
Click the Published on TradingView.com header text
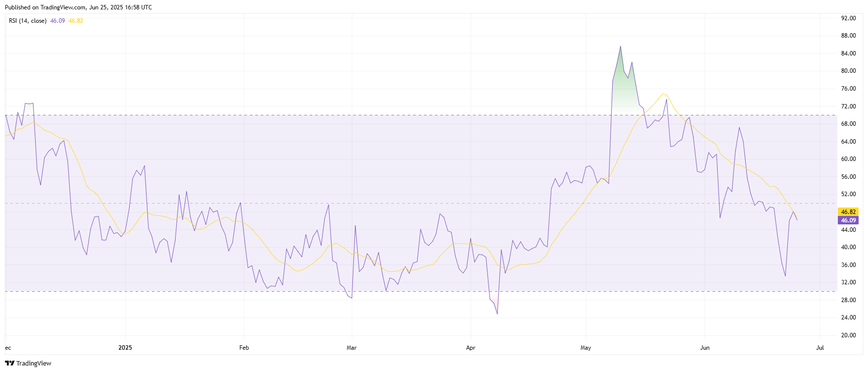[78, 7]
